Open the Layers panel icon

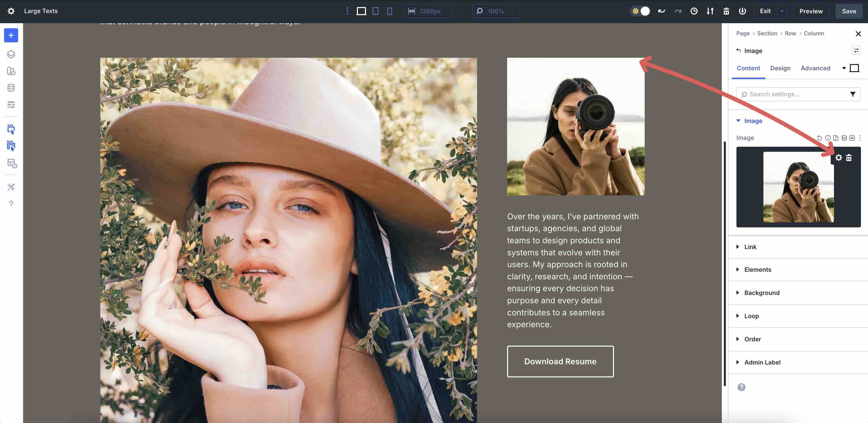11,54
